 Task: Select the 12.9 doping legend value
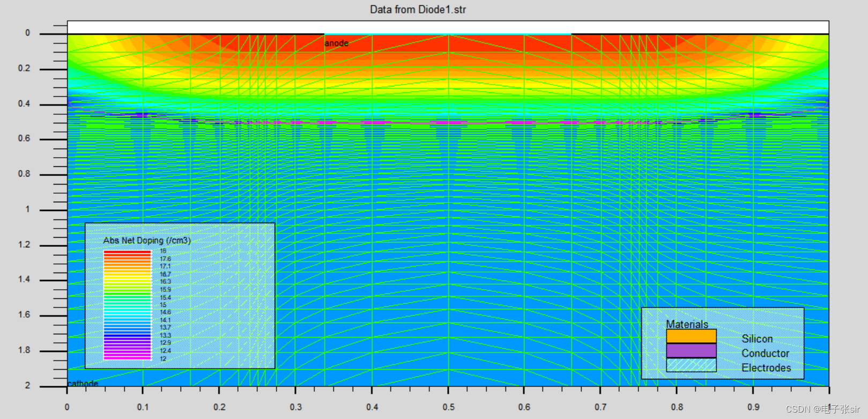(x=165, y=343)
